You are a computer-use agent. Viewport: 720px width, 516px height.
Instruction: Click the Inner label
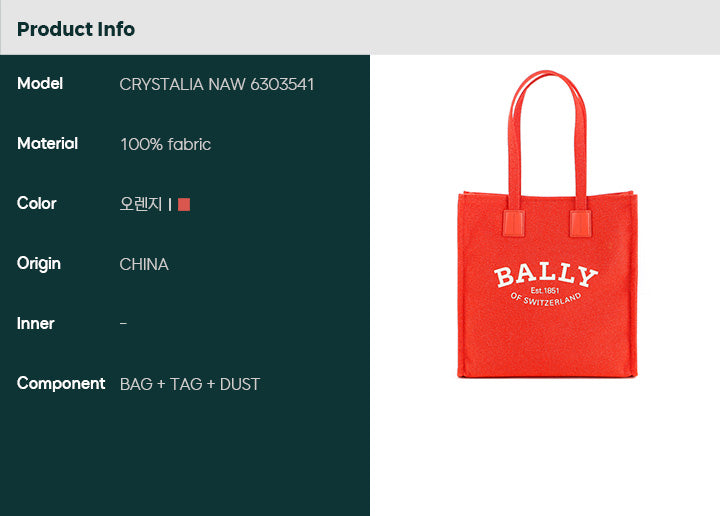(x=35, y=324)
